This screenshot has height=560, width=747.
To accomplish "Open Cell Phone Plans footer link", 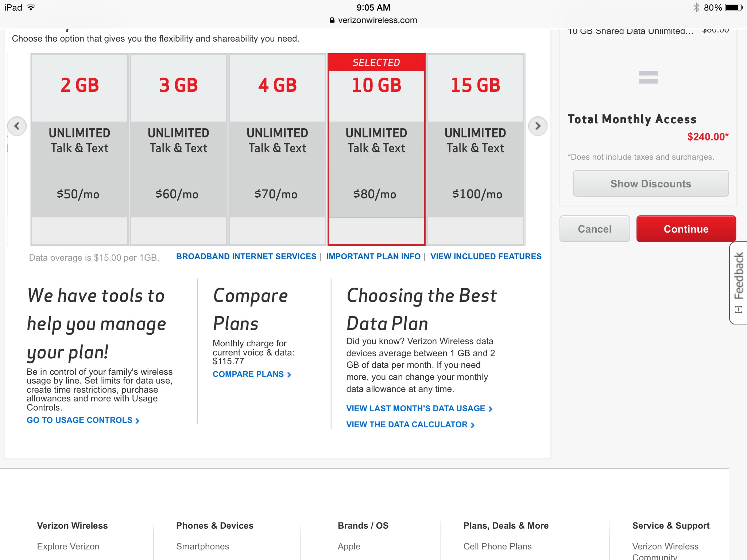I will pyautogui.click(x=497, y=547).
